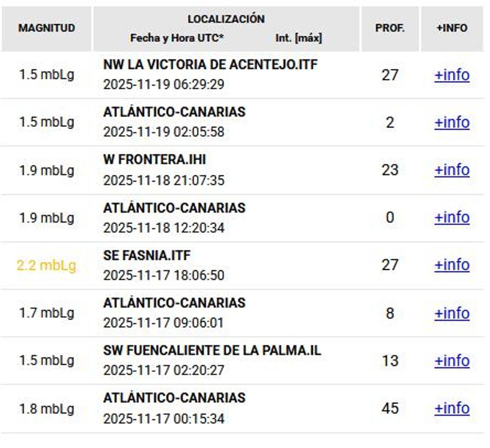Open +info for the SE FASNIA.ITF event
The image size is (490, 448).
pyautogui.click(x=452, y=265)
